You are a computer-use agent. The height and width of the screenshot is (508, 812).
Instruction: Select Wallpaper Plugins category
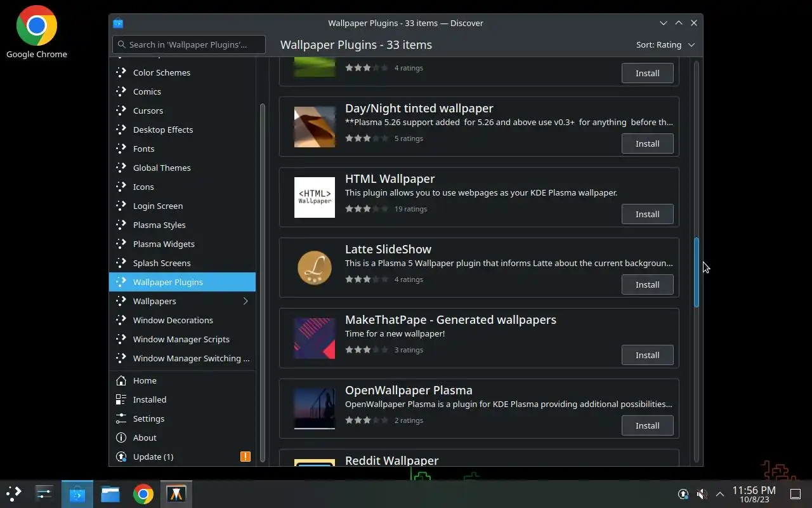pyautogui.click(x=182, y=282)
